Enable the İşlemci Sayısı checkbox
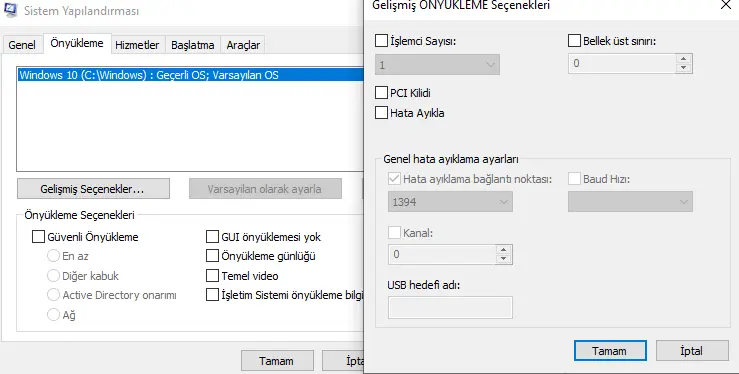This screenshot has width=739, height=374. 381,41
